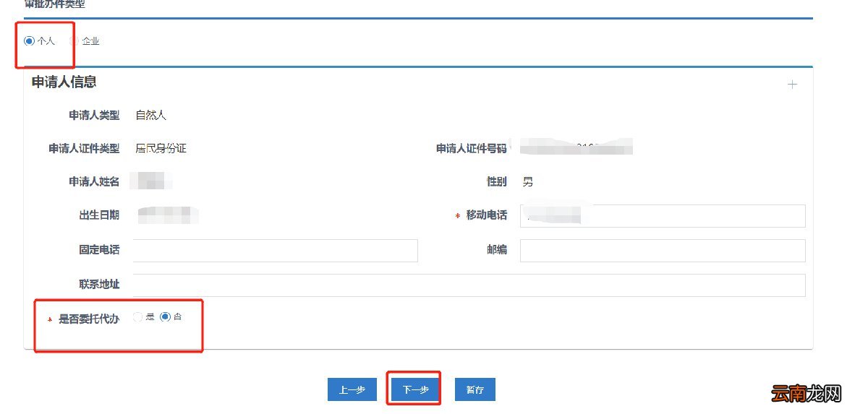Click the 上一步 button

(352, 390)
